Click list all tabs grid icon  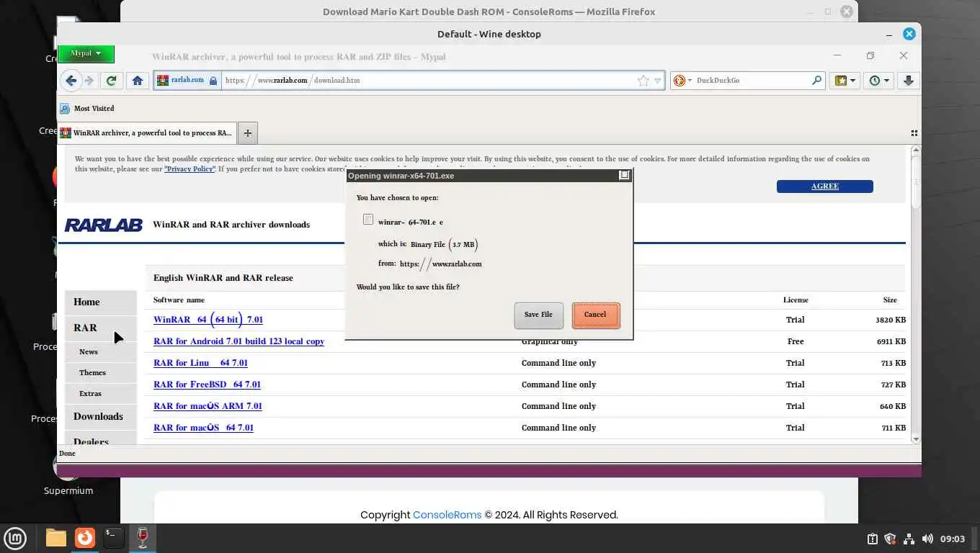[914, 133]
